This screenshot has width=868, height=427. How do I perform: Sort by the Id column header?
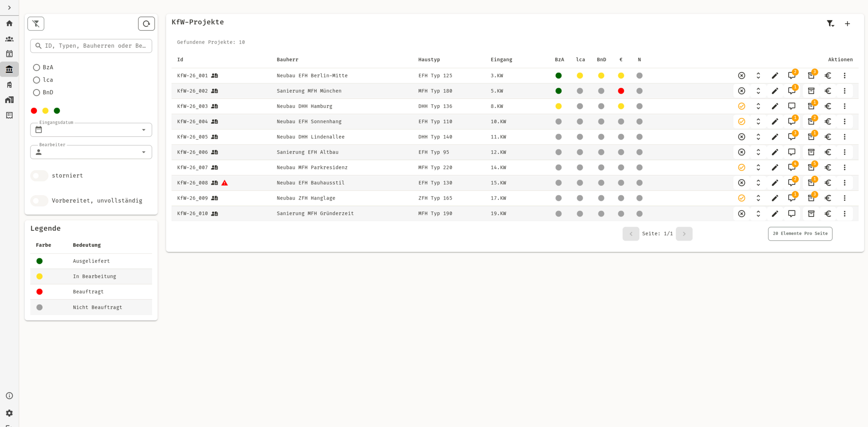[180, 60]
